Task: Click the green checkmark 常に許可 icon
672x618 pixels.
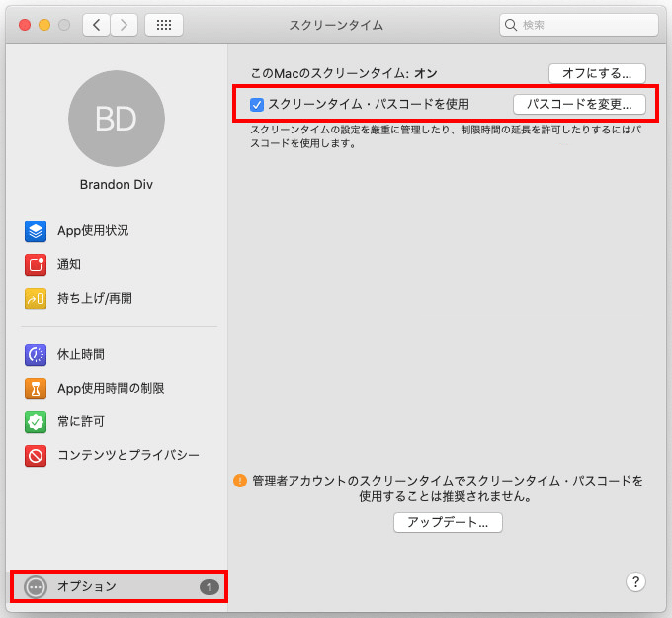Action: click(x=36, y=421)
